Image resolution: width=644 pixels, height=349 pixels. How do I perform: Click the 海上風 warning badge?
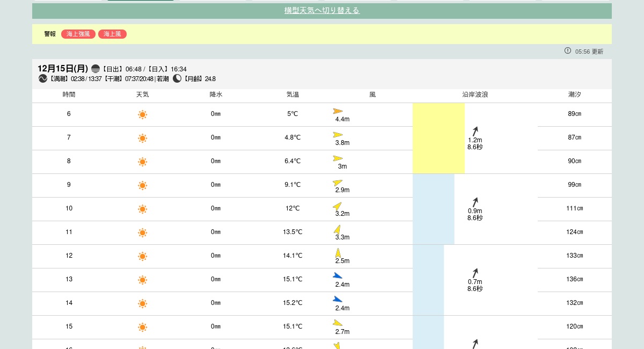[112, 34]
